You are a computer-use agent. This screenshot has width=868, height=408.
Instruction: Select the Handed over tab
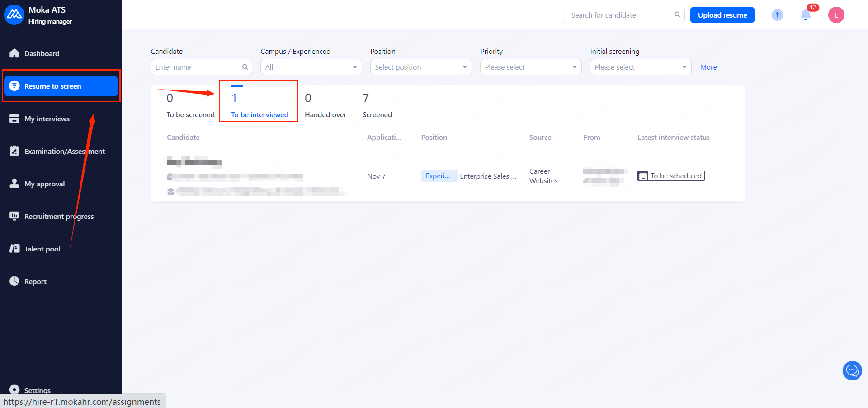[325, 105]
